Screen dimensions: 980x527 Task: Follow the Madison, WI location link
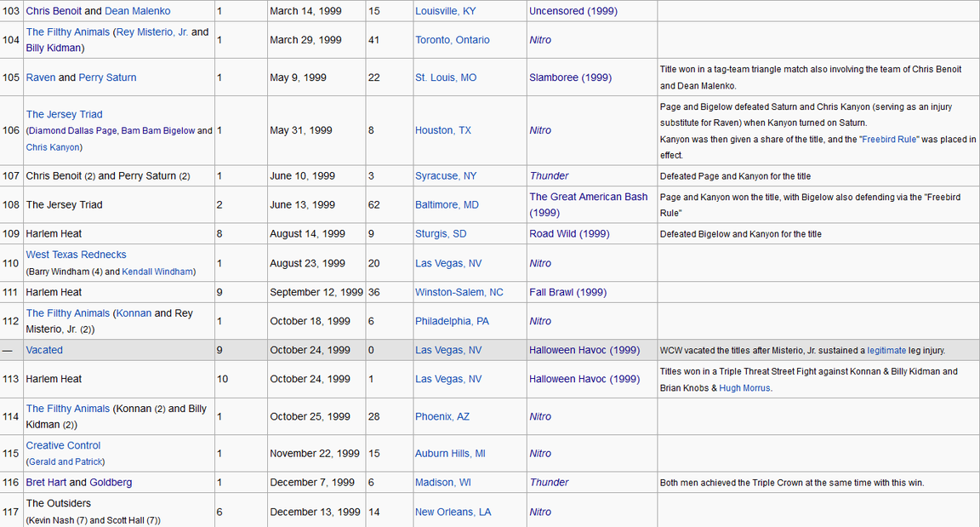(443, 483)
